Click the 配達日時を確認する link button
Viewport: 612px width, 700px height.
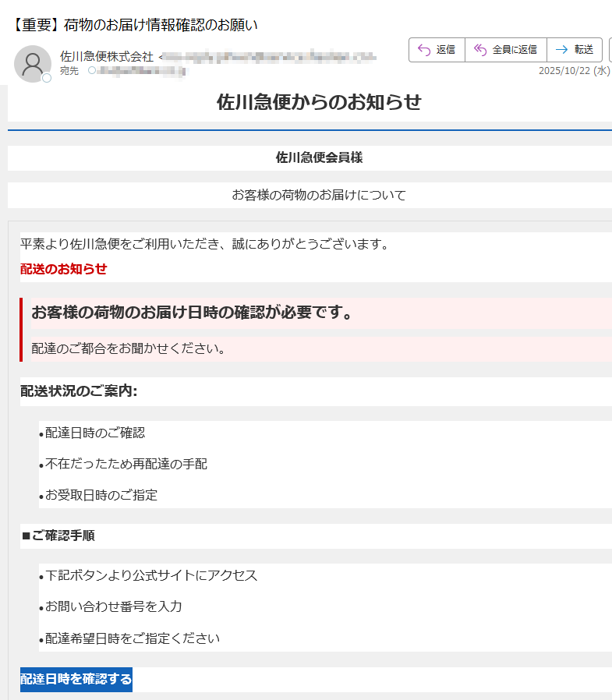click(76, 679)
